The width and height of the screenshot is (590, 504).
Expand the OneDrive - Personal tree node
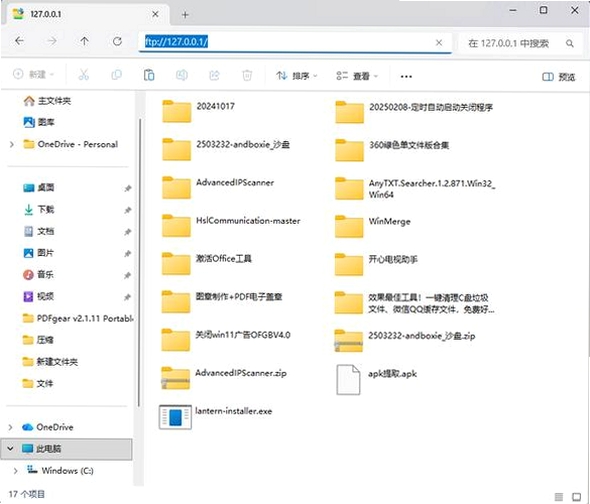tap(12, 145)
